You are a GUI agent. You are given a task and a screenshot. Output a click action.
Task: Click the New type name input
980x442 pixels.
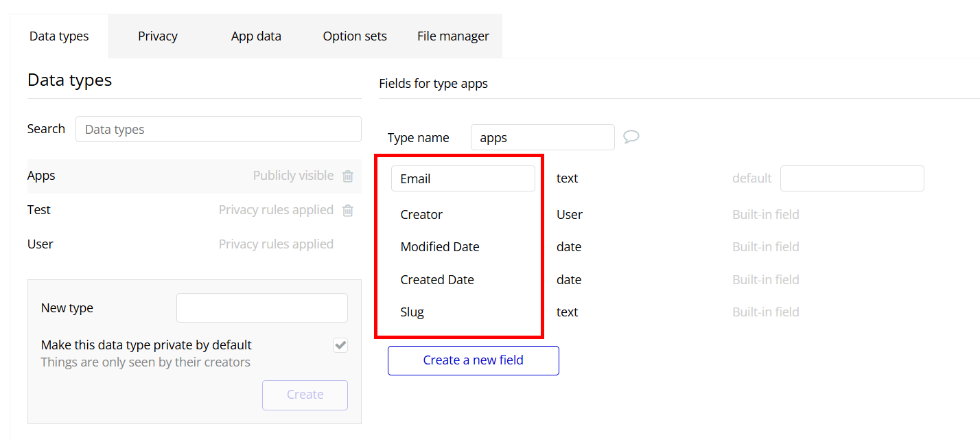click(261, 308)
